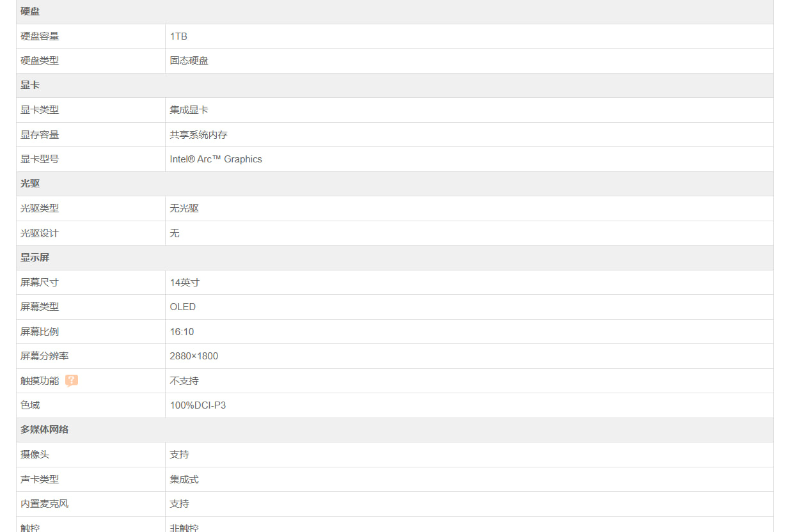
Task: Click the 显卡 section header row
Action: click(30, 85)
